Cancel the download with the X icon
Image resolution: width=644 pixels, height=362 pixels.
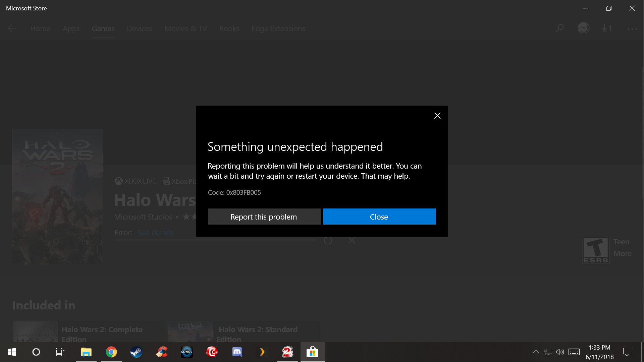[352, 240]
